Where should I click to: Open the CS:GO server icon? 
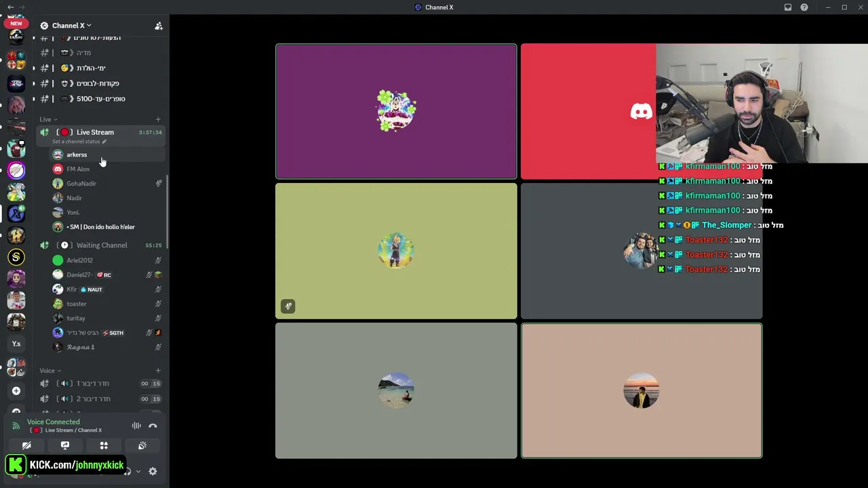tap(16, 36)
